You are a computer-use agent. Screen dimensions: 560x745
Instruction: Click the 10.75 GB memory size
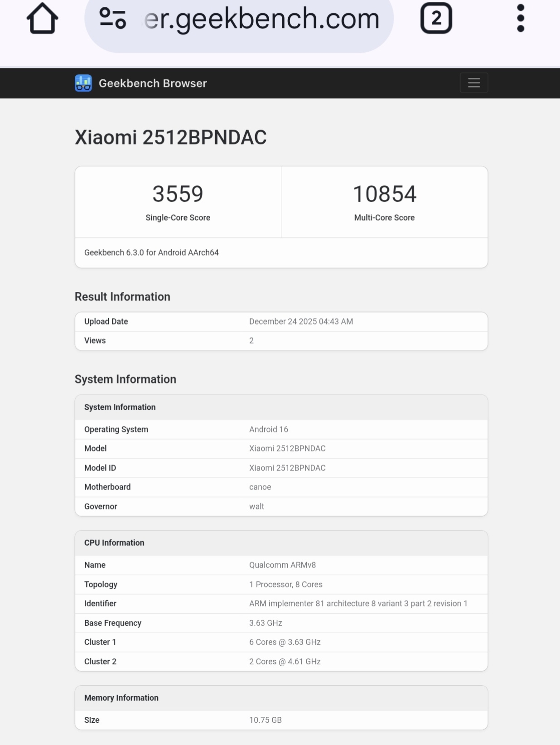[266, 720]
